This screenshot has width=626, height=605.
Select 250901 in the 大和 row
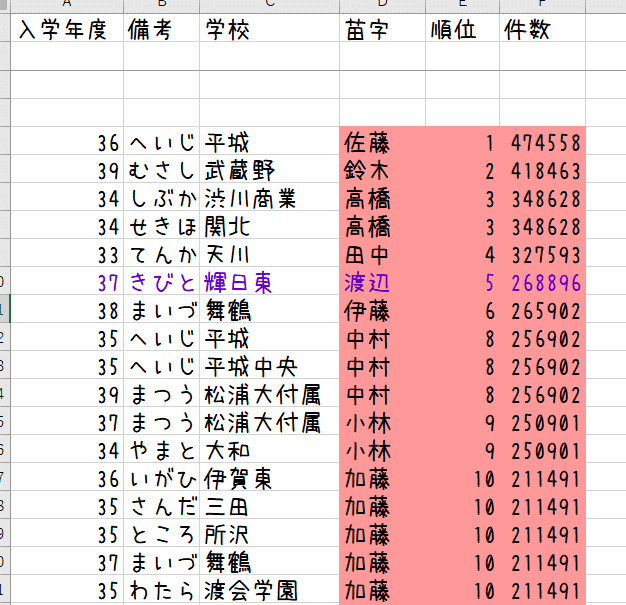pos(542,449)
